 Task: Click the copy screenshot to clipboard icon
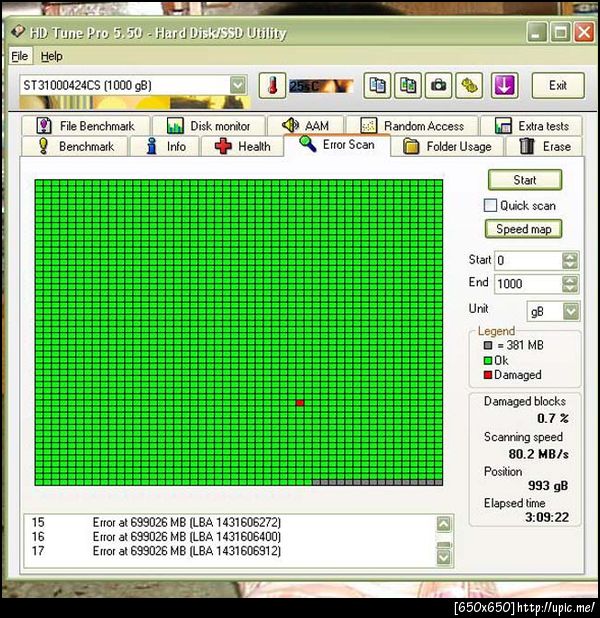coord(408,85)
